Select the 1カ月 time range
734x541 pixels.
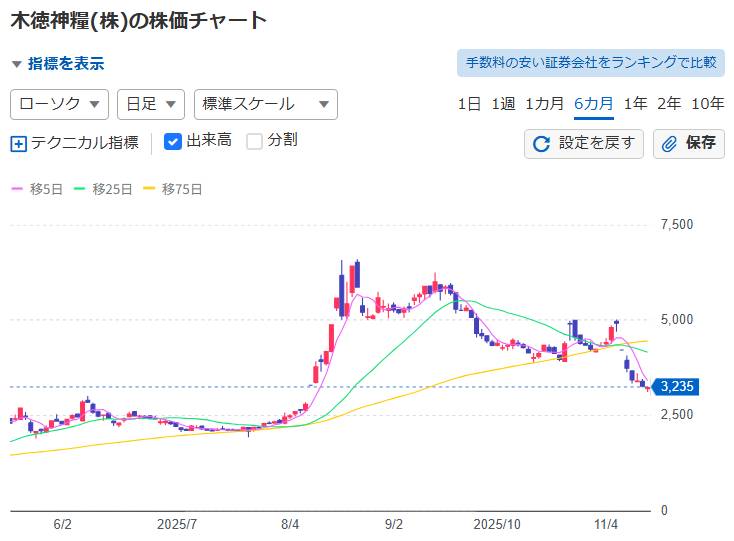tap(544, 104)
